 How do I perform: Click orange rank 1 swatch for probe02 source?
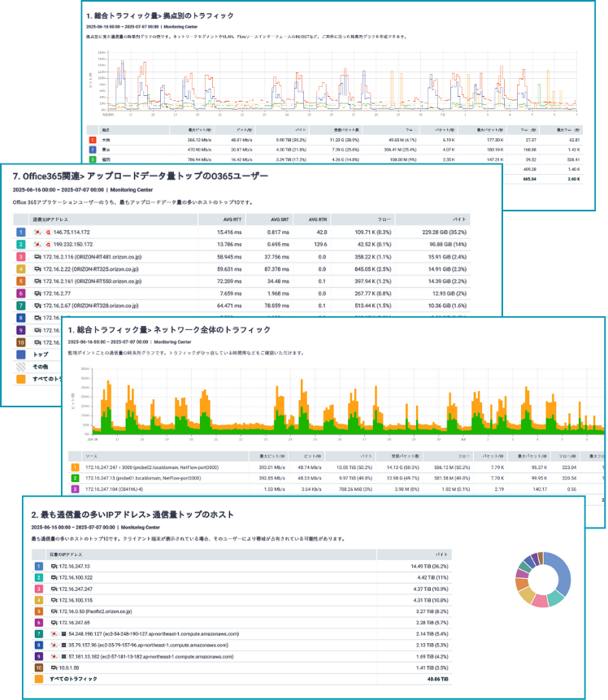[x=75, y=467]
